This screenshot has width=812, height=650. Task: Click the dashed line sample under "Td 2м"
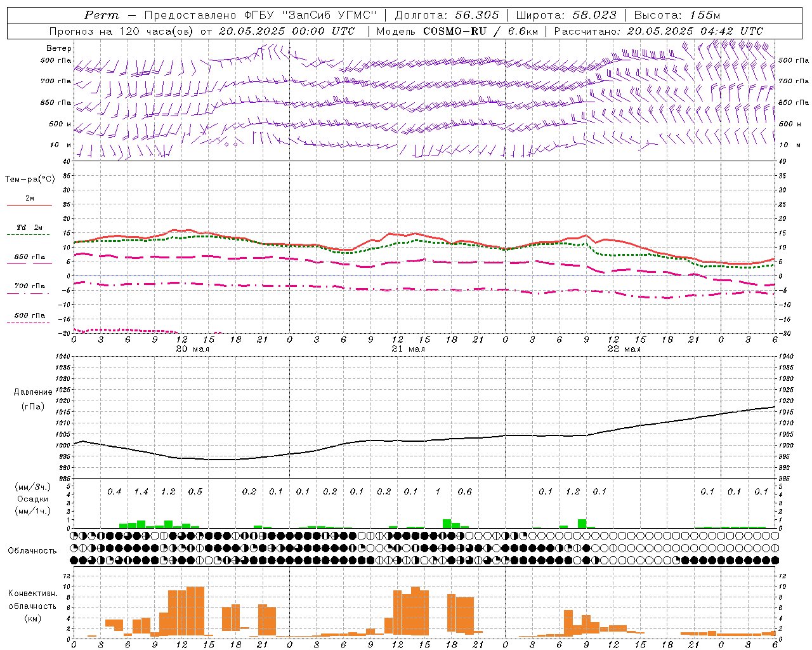28,235
